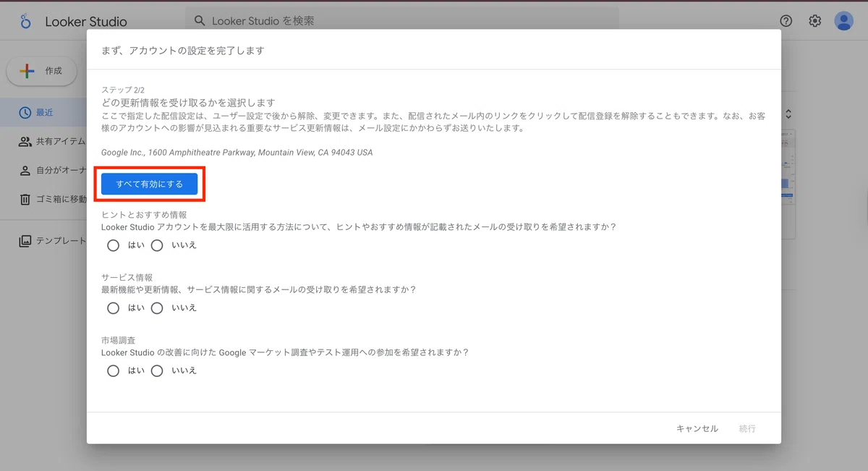Image resolution: width=868 pixels, height=471 pixels.
Task: Click the ステップ 2/2 text
Action: [123, 90]
